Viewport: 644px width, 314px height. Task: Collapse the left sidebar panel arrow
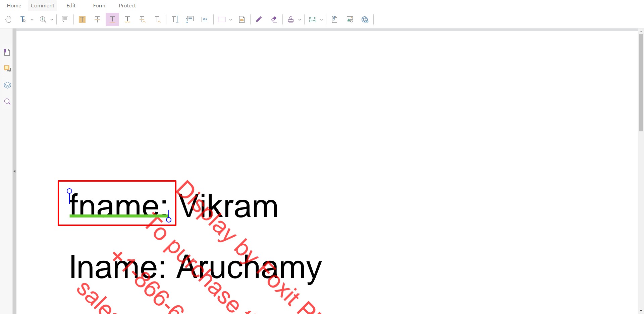14,171
